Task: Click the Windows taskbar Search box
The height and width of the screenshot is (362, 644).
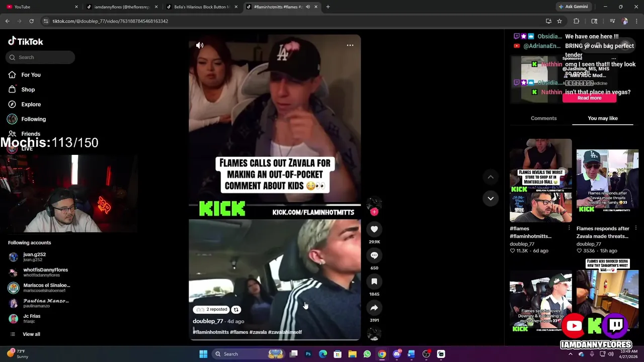Action: pyautogui.click(x=248, y=354)
